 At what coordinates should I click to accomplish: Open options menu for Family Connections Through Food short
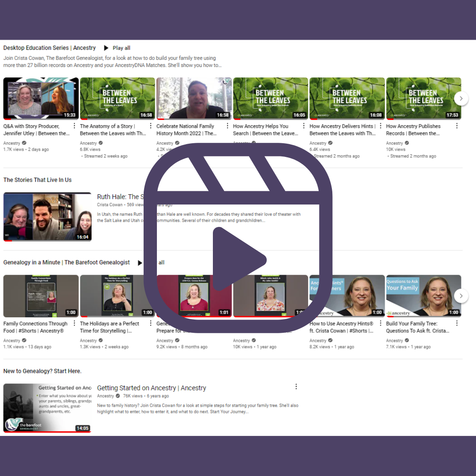coord(74,324)
